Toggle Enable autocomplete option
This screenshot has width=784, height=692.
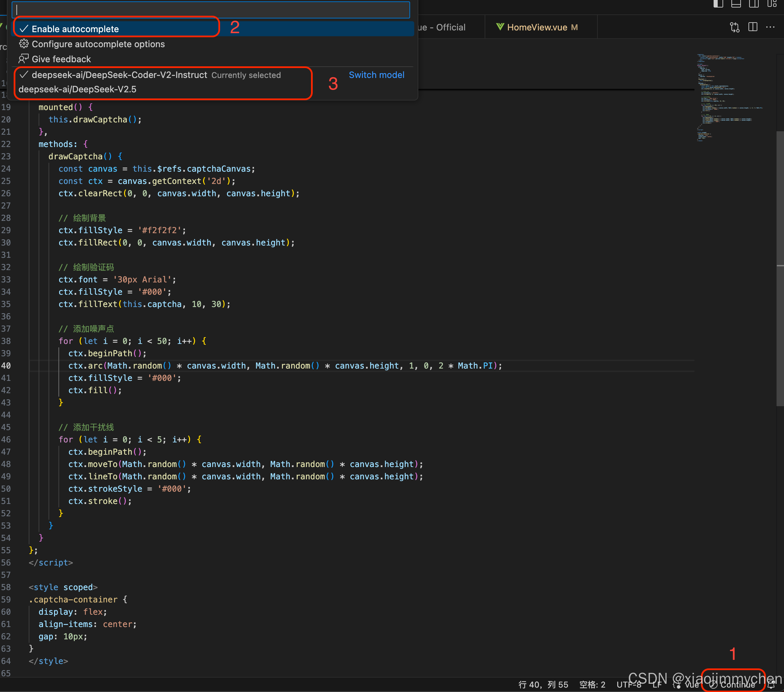(75, 29)
